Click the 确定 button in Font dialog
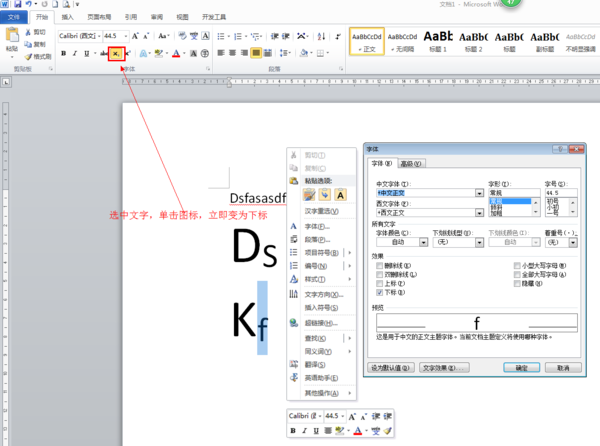The width and height of the screenshot is (600, 446). pos(521,368)
